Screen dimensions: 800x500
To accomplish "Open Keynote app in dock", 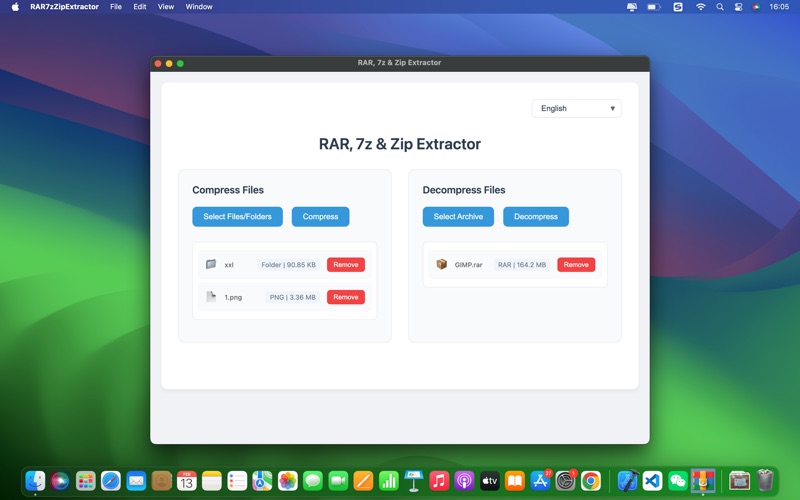I will pos(414,481).
